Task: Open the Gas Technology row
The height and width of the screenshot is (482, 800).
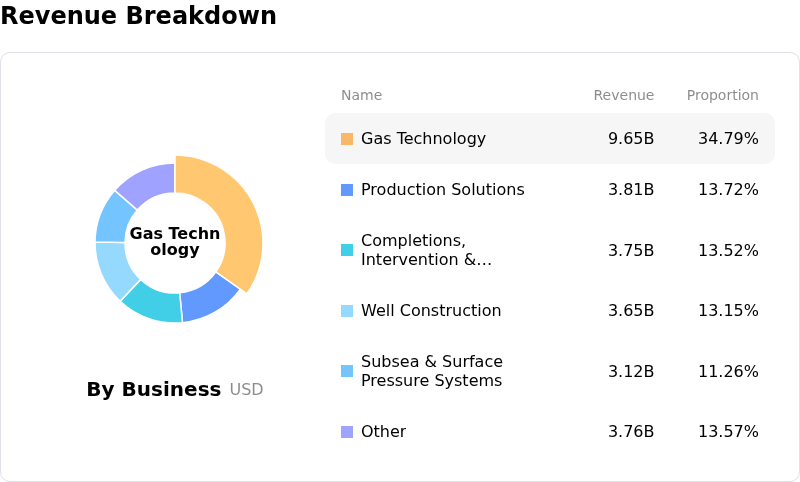Action: click(x=550, y=139)
